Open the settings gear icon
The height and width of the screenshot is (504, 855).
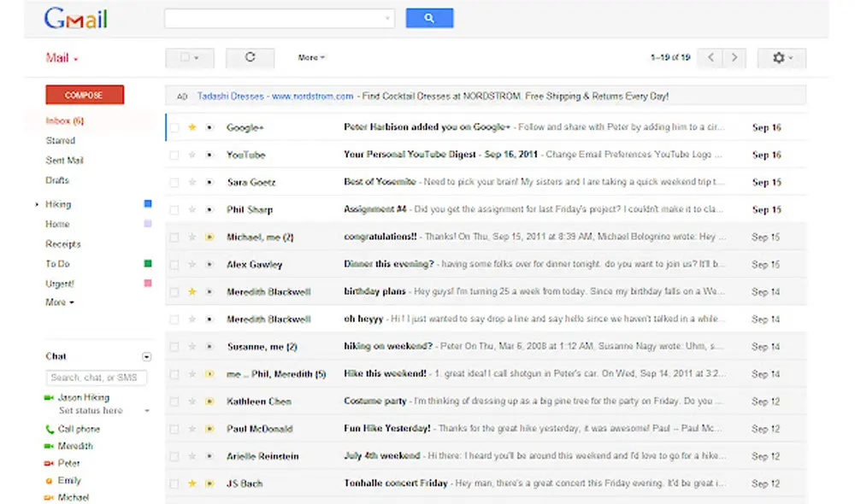pyautogui.click(x=780, y=57)
